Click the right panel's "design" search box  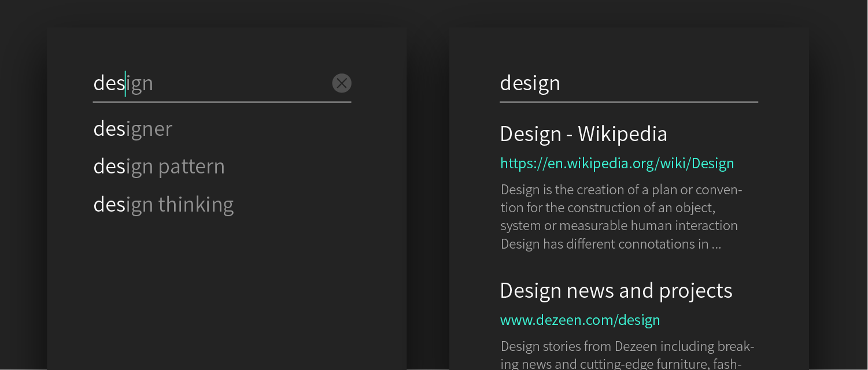click(x=629, y=83)
